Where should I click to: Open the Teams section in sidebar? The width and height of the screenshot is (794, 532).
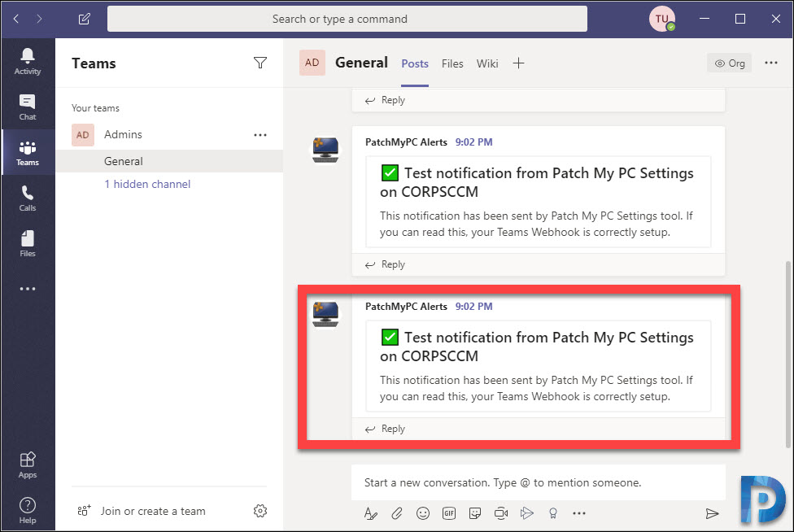pyautogui.click(x=28, y=152)
